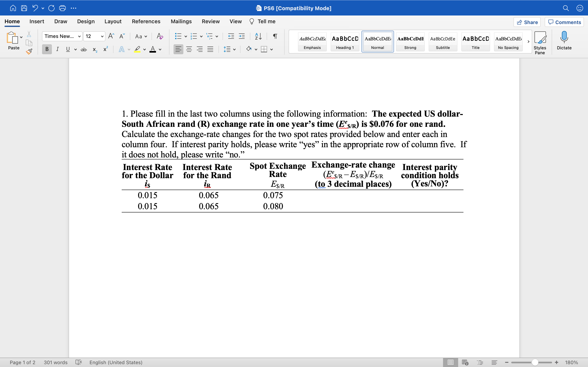Viewport: 588px width, 367px height.
Task: Toggle show paragraph marks
Action: pyautogui.click(x=275, y=36)
